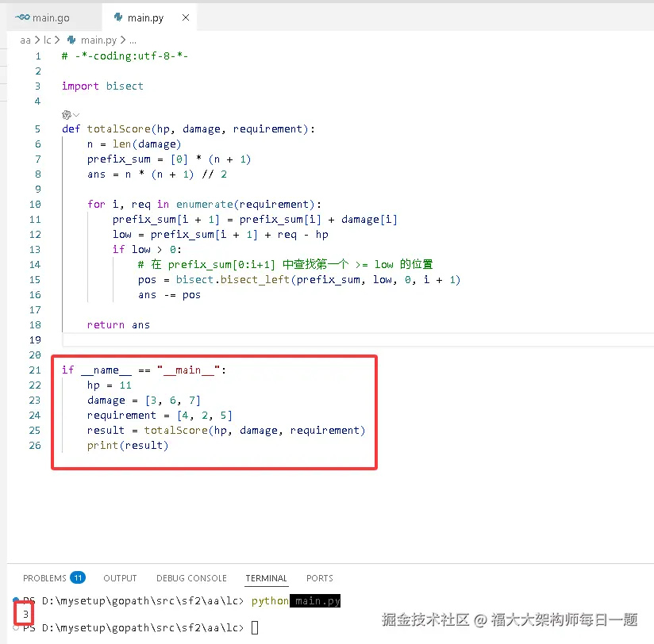Click the blue command decoration dot in terminal
This screenshot has height=644, width=654.
tap(16, 600)
